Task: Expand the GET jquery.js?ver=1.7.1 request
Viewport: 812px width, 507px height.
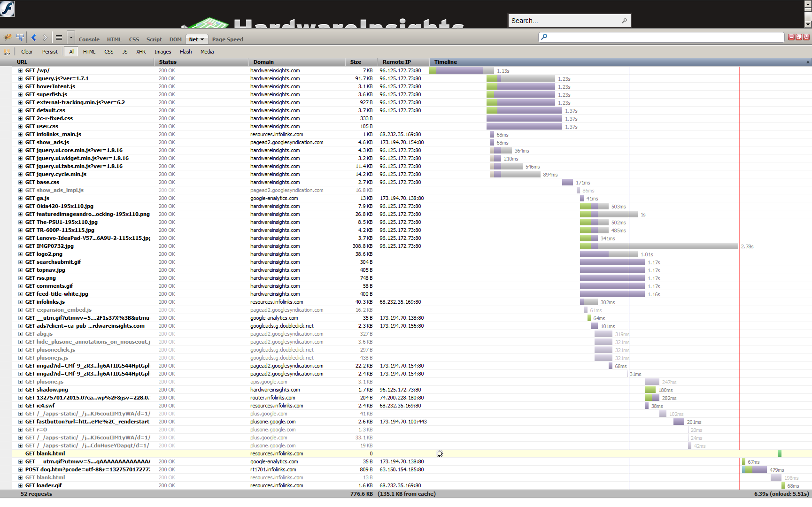Action: click(20, 79)
